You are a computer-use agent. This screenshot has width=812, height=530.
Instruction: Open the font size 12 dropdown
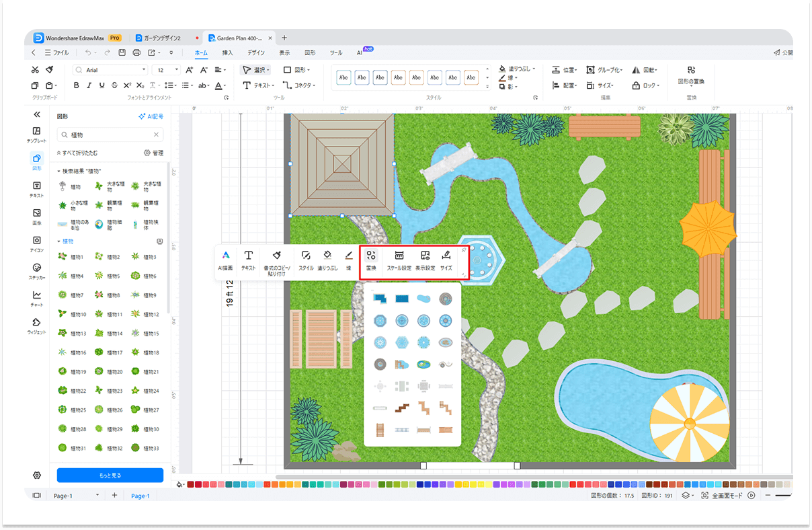click(x=177, y=70)
